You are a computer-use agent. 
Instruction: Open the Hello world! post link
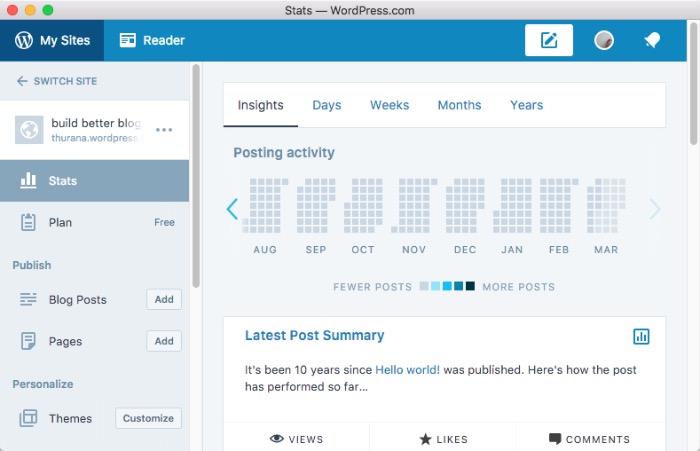pyautogui.click(x=407, y=370)
